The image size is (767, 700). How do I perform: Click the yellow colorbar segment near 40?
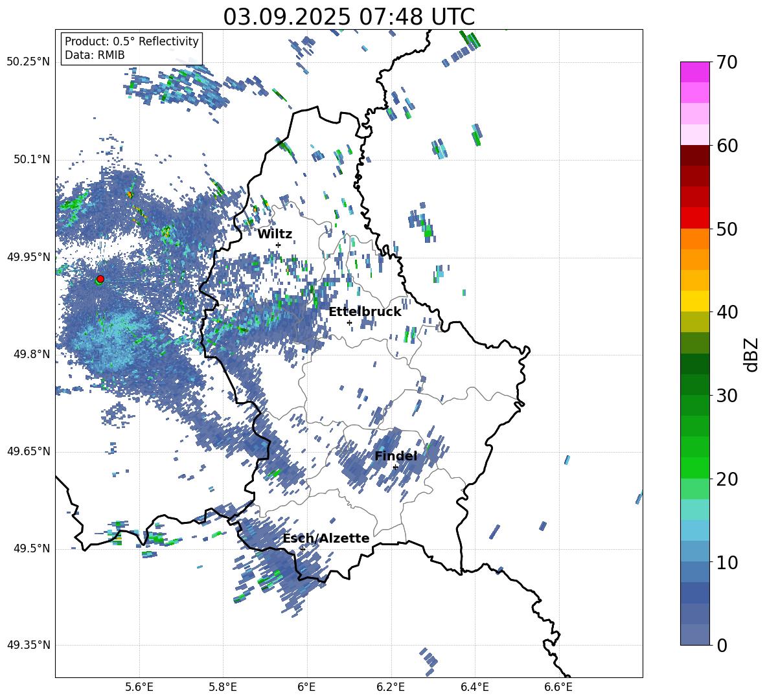click(694, 301)
